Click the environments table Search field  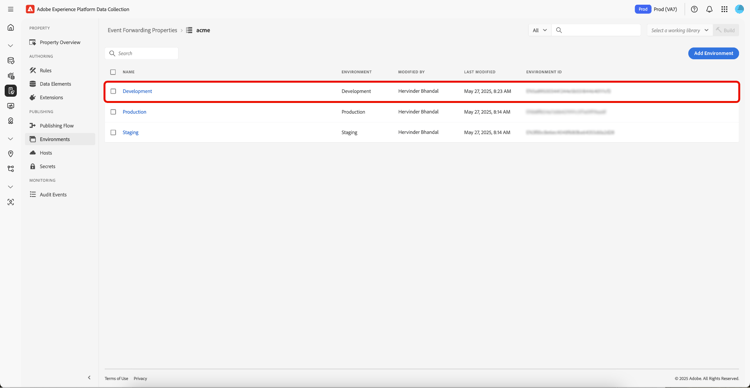tap(142, 54)
